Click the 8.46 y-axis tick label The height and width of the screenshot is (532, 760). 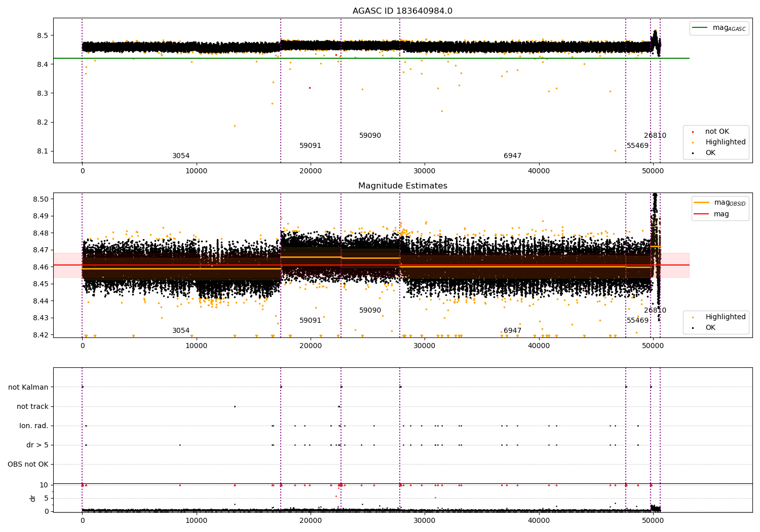click(40, 267)
